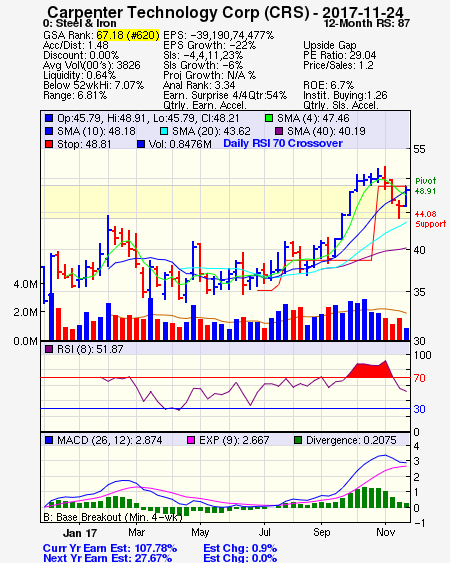Click the red RSI overbought filled area
Image resolution: width=450 pixels, height=563 pixels.
[x=370, y=371]
